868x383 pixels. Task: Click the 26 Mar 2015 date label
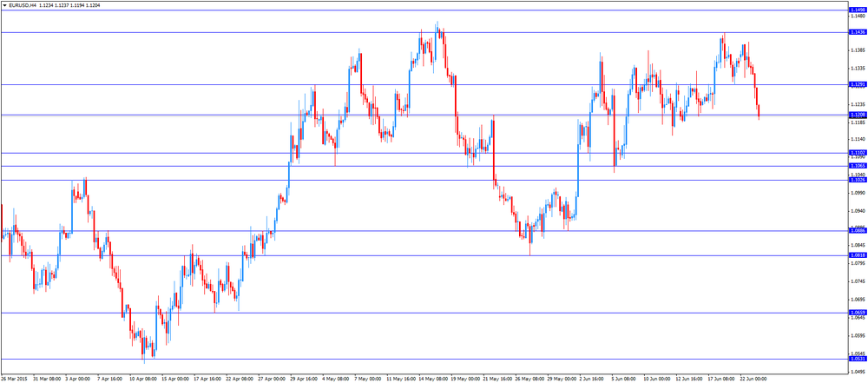click(13, 380)
